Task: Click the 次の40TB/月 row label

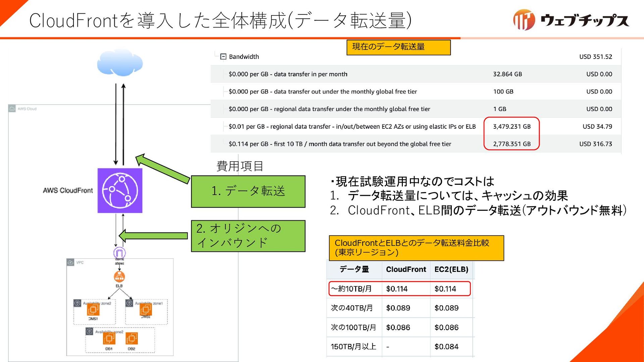Action: [352, 308]
